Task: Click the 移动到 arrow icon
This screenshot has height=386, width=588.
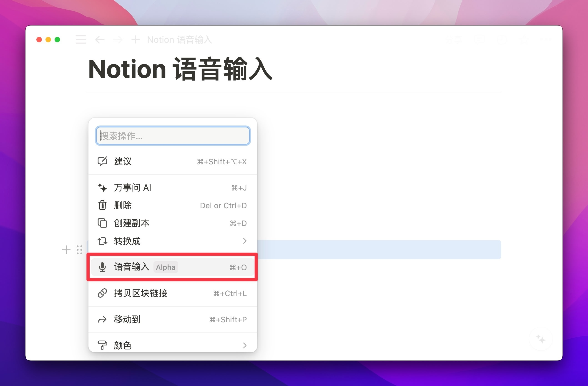Action: 102,319
